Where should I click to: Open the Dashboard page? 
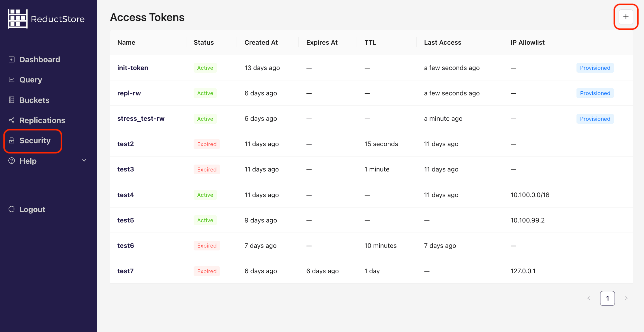39,59
